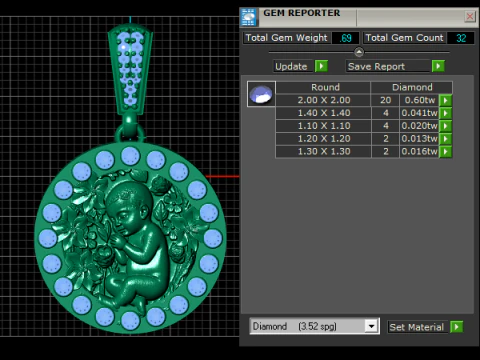Click the 0.60tw weight cell
Screen dimensions: 480x360
419,100
